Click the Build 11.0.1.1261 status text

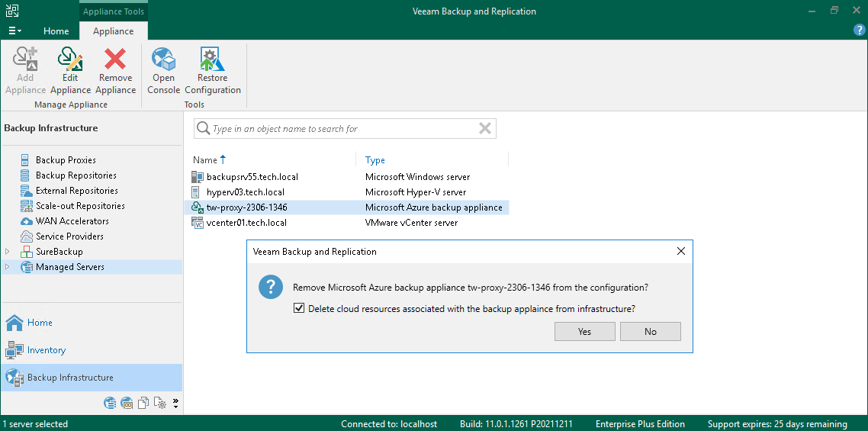click(x=516, y=424)
